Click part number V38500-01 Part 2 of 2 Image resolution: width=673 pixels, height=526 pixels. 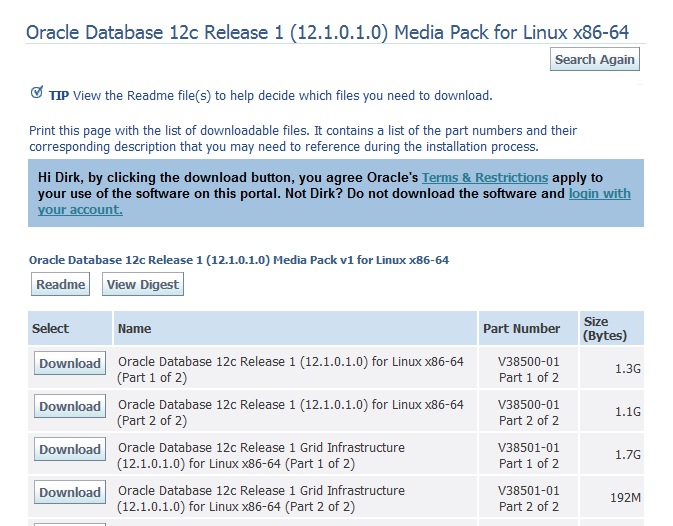pyautogui.click(x=529, y=412)
